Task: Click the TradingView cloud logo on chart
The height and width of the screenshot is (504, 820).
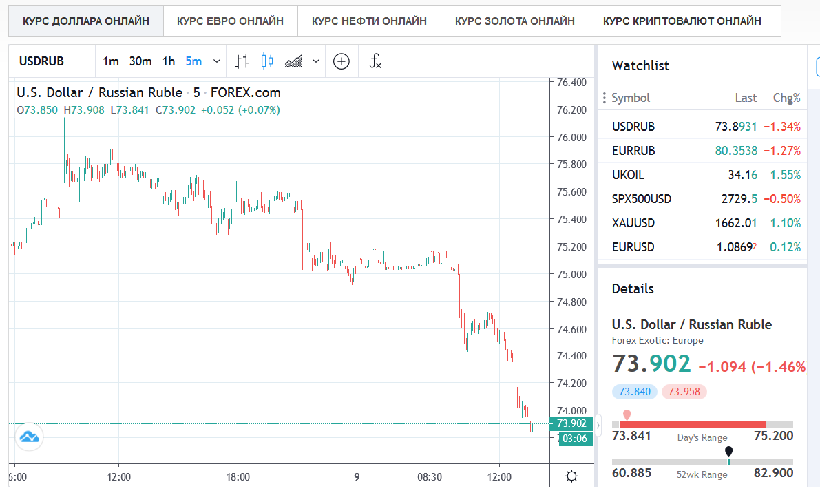Action: [30, 437]
